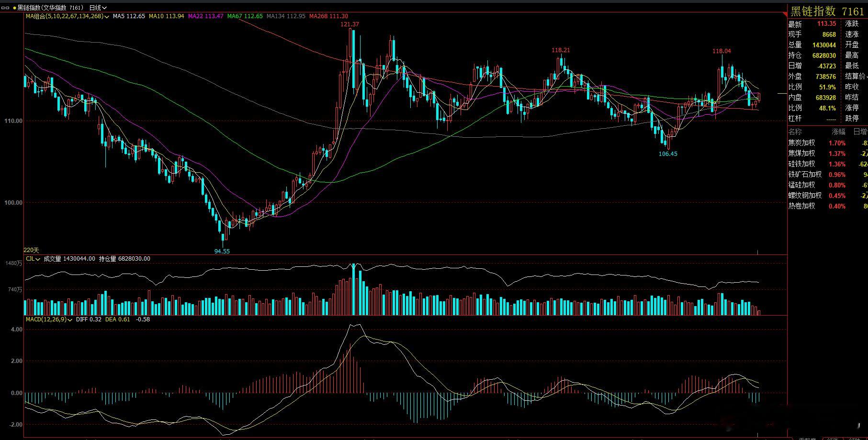The width and height of the screenshot is (868, 440).
Task: Select the 热卷加权 row
Action: click(x=828, y=206)
